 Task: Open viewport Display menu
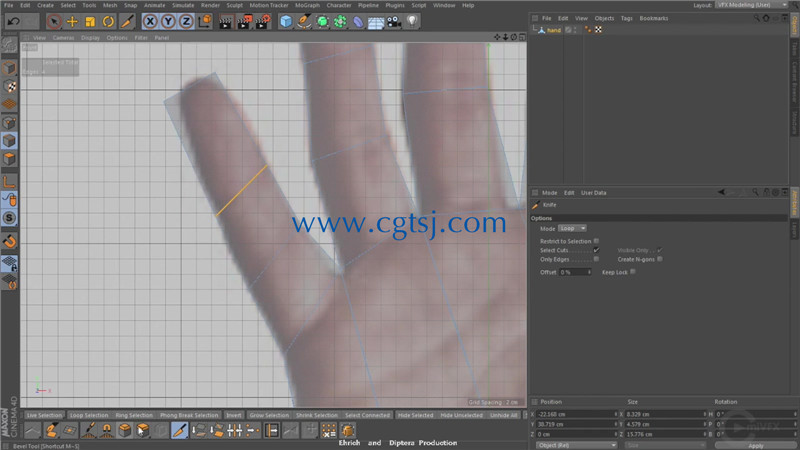(x=90, y=38)
